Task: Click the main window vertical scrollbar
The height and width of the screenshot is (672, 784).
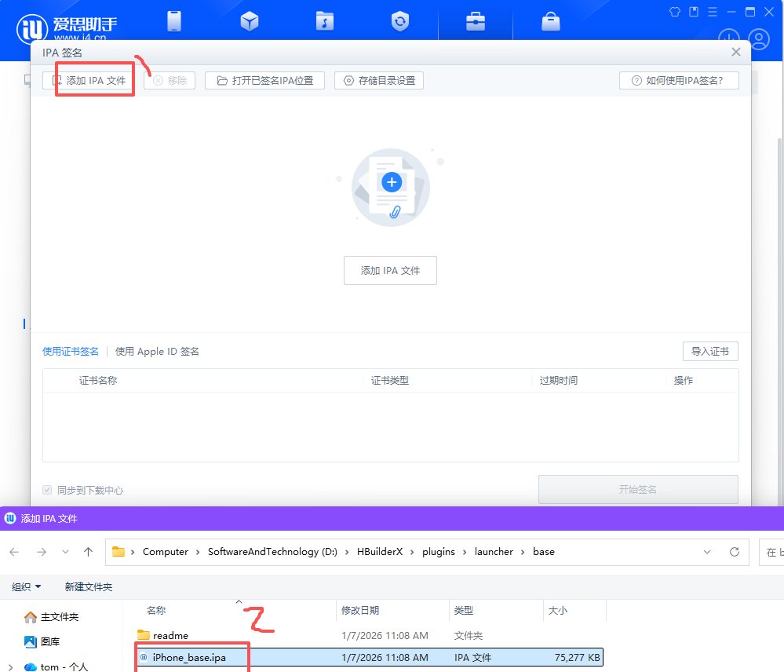Action: (780, 320)
